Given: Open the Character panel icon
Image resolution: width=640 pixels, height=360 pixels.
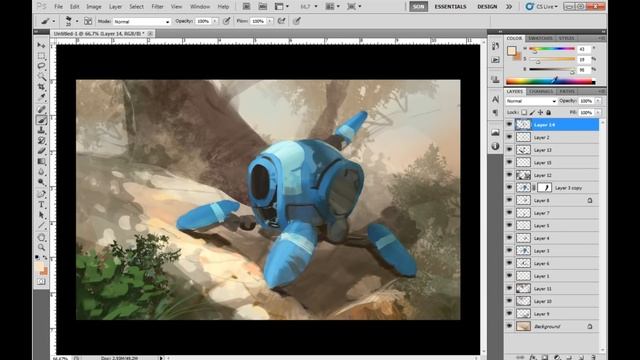Looking at the screenshot, I should tap(495, 99).
